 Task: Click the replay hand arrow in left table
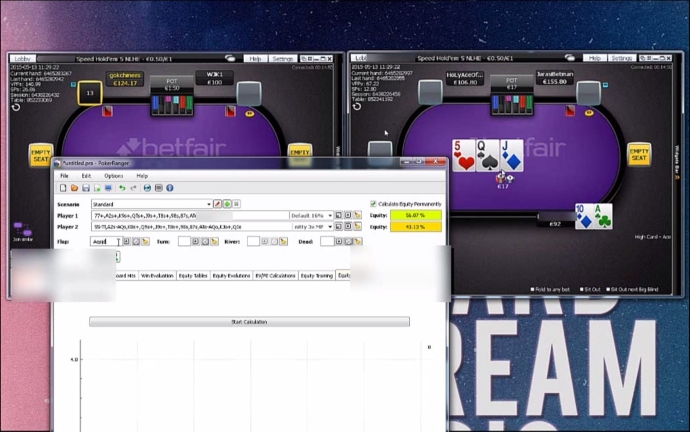point(16,107)
